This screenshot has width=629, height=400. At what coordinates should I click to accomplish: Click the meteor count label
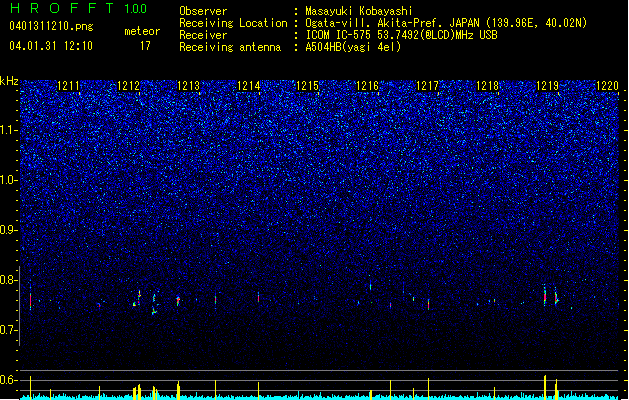[142, 31]
